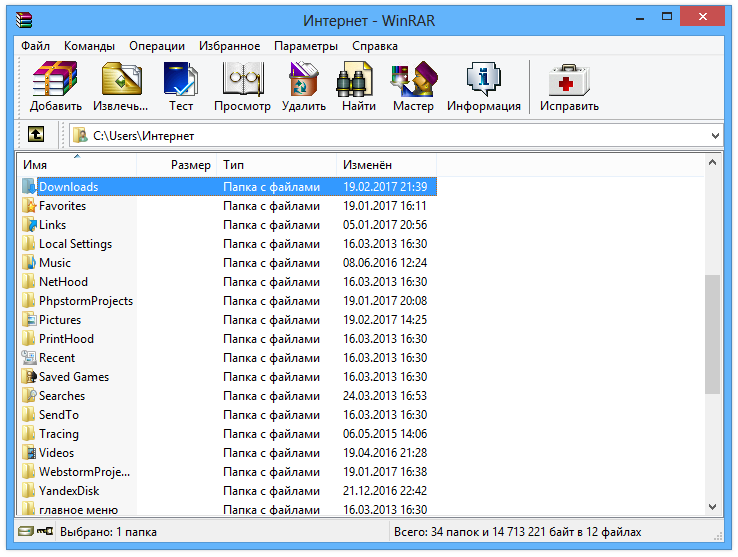
Task: Click the Pictures folder icon
Action: 29,320
